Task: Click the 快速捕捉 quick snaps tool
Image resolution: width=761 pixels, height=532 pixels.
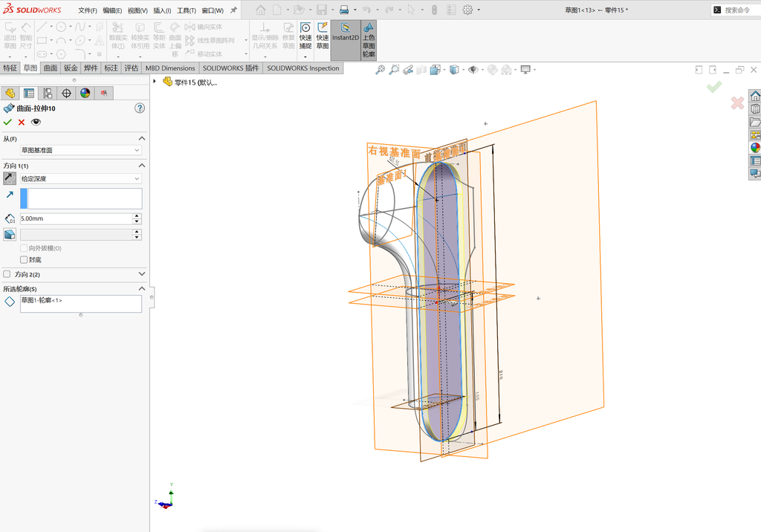Action: [x=305, y=36]
